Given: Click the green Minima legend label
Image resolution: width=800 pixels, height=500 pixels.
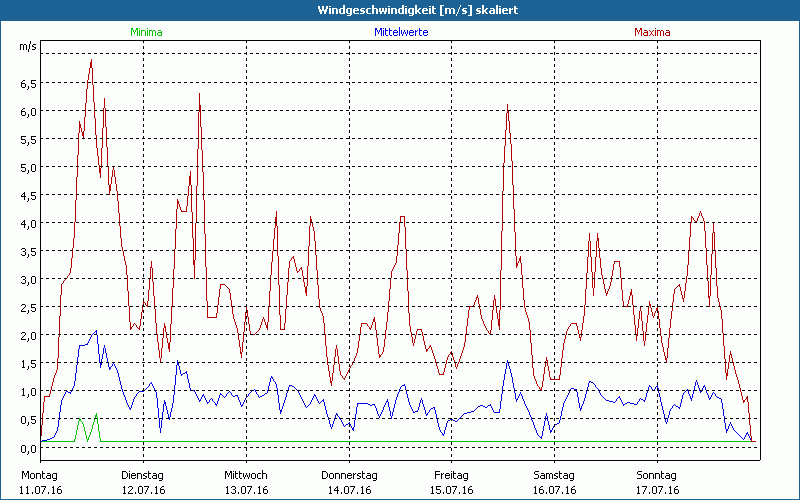Looking at the screenshot, I should point(146,32).
